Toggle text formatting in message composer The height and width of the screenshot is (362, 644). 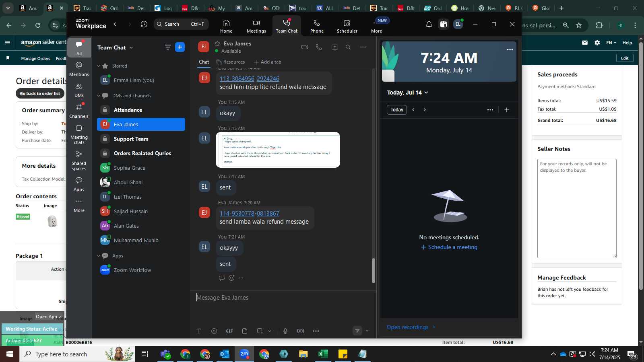[x=199, y=331]
